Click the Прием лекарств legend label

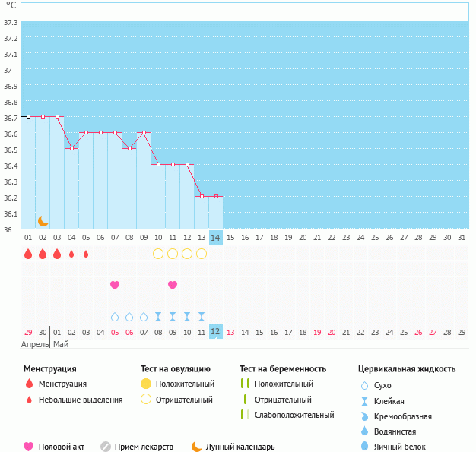coord(144,447)
